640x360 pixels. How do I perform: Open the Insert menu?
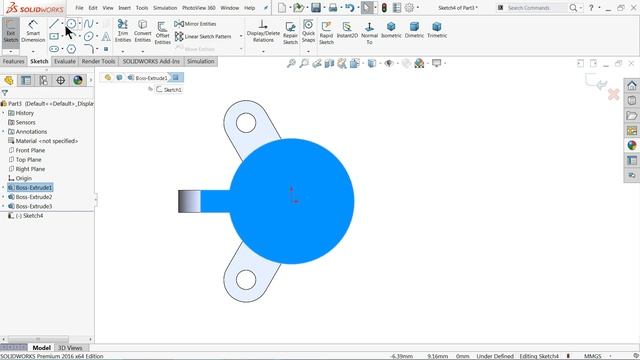pos(124,8)
